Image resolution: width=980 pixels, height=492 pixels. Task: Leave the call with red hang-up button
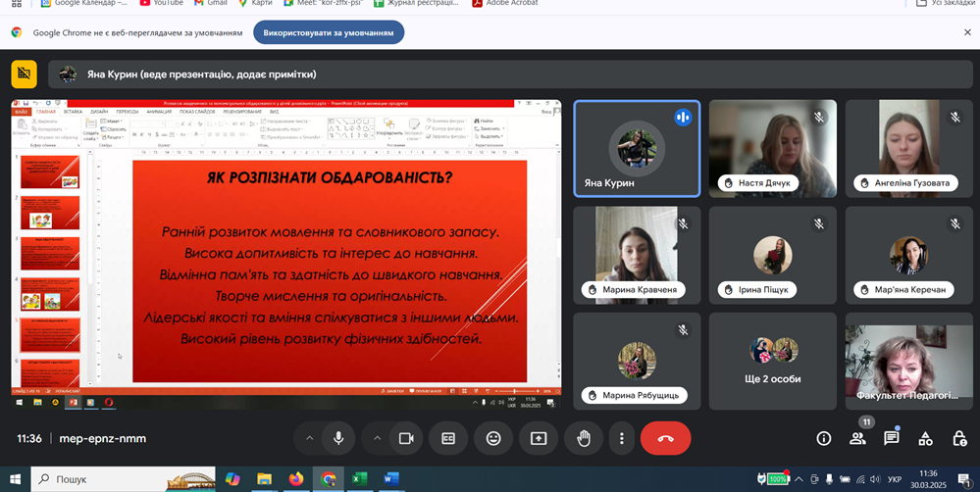[x=666, y=438]
